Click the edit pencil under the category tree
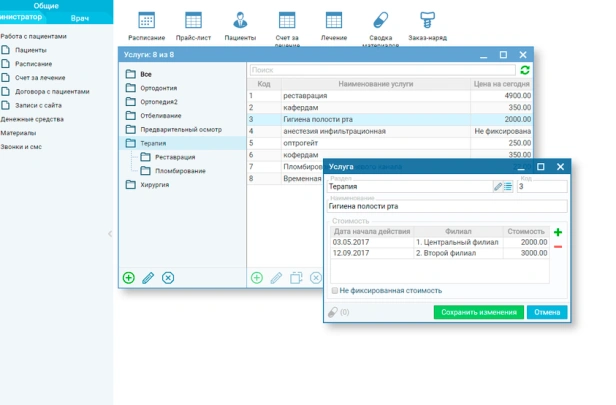The height and width of the screenshot is (405, 616). click(x=148, y=277)
